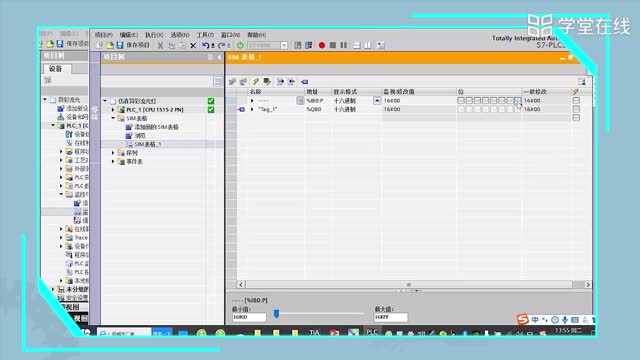This screenshot has width=640, height=360.
Task: Toggle the second bit checkbox in %IB0:P row
Action: point(469,100)
